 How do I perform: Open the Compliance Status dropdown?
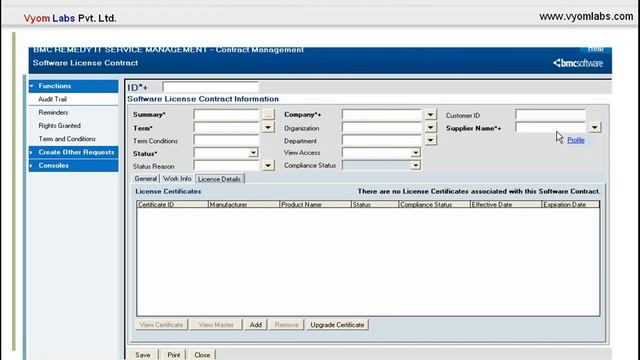[416, 165]
